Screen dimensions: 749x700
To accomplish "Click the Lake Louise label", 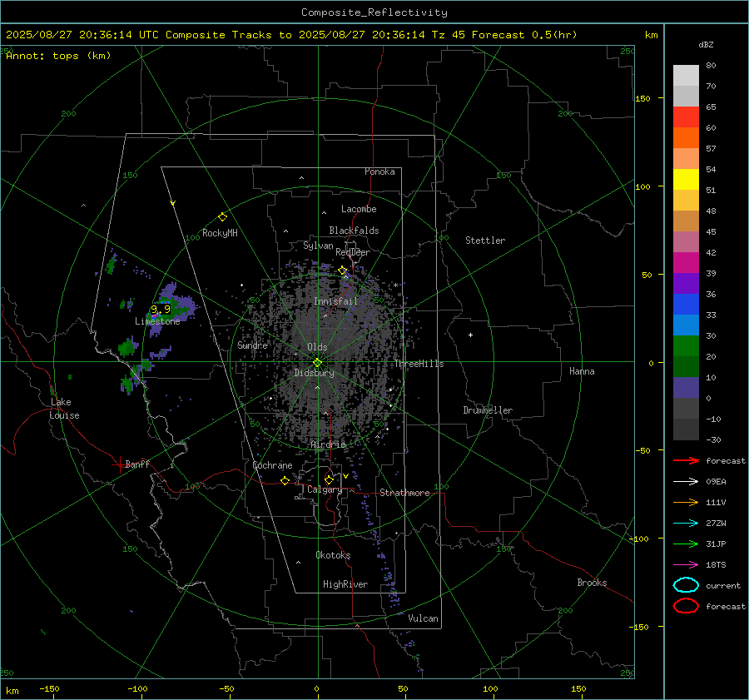I will 64,409.
